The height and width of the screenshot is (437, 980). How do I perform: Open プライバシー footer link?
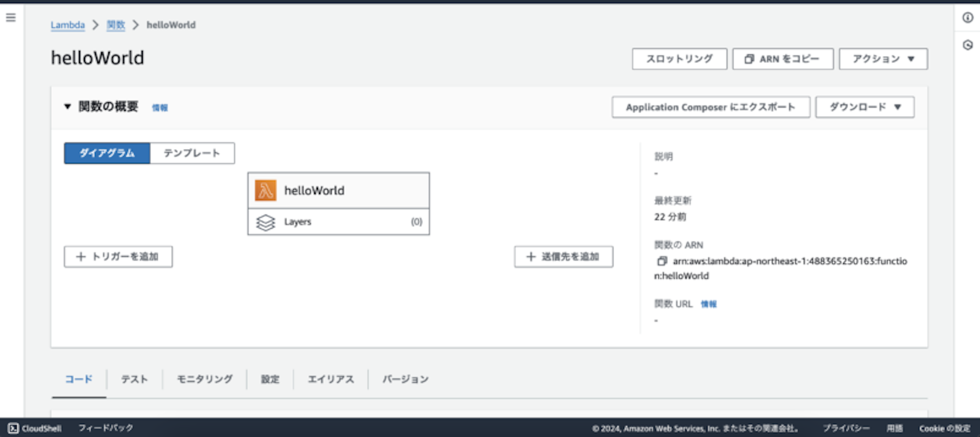[x=847, y=428]
